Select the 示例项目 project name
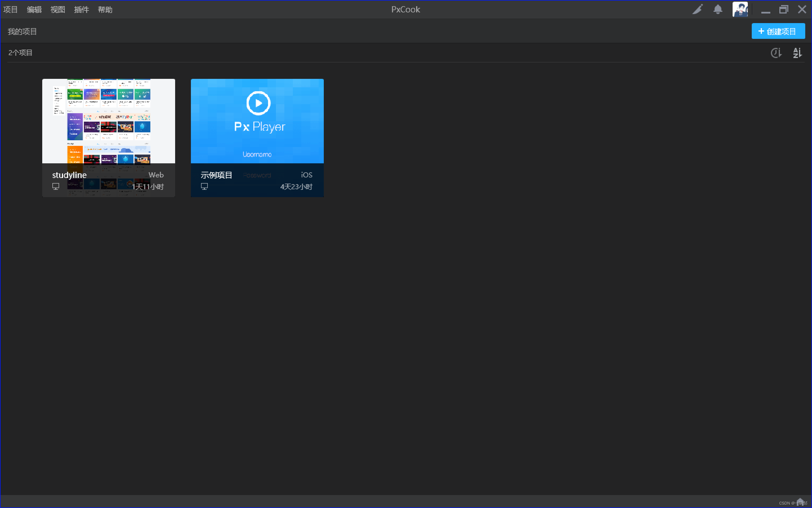Image resolution: width=812 pixels, height=508 pixels. (x=216, y=175)
